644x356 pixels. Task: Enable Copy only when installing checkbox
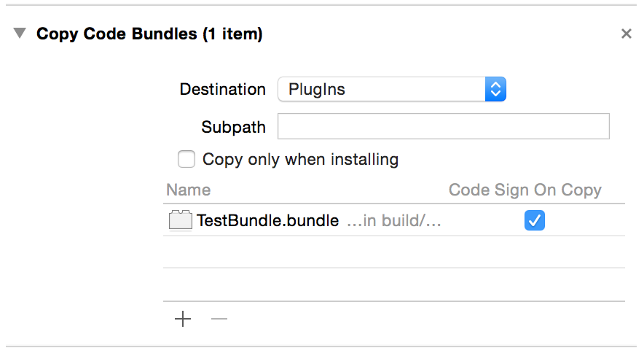click(x=186, y=159)
